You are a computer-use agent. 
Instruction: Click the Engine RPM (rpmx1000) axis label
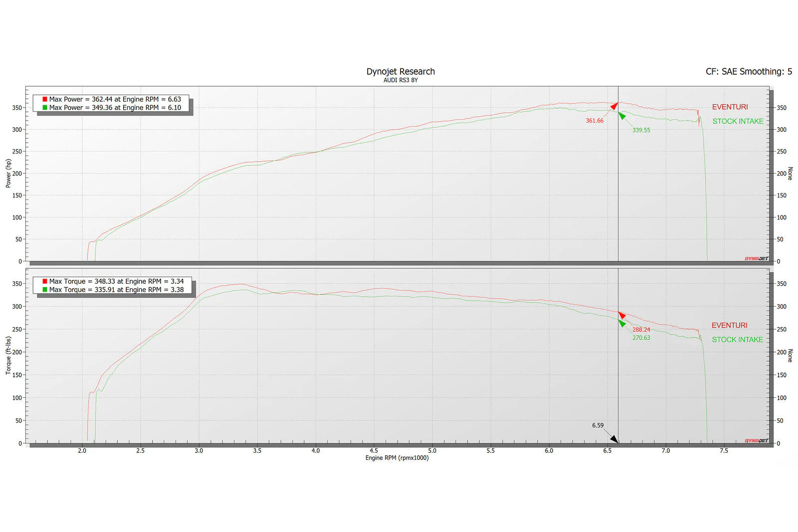coord(397,458)
